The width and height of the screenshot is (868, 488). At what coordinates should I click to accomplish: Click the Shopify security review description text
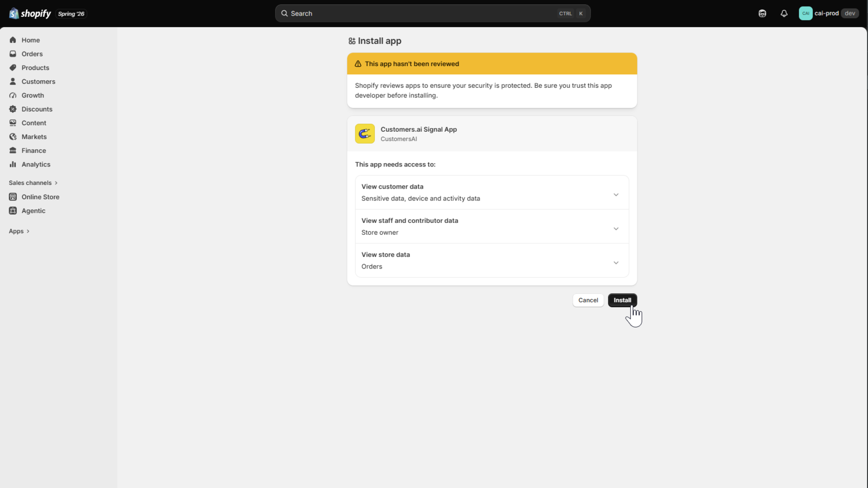[x=483, y=91]
